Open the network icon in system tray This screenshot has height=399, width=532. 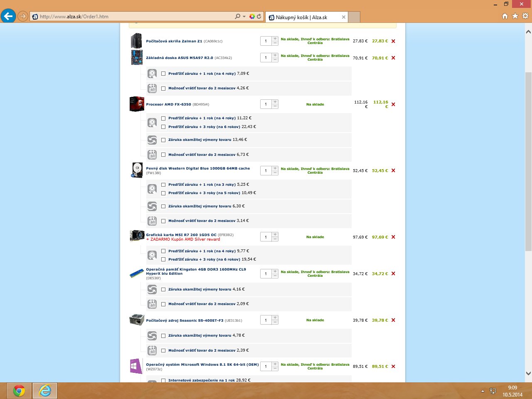(493, 391)
